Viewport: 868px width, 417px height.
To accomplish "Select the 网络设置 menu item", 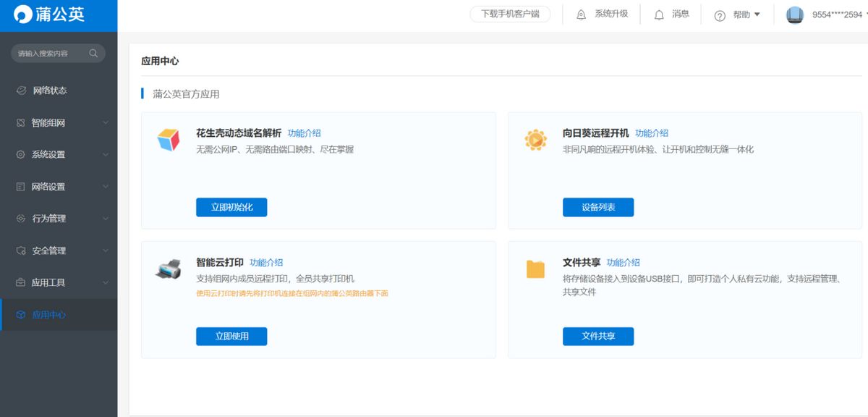I will click(x=59, y=187).
